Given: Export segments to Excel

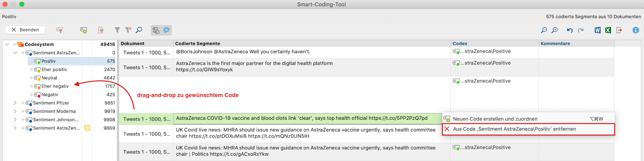Looking at the screenshot, I should (608, 30).
